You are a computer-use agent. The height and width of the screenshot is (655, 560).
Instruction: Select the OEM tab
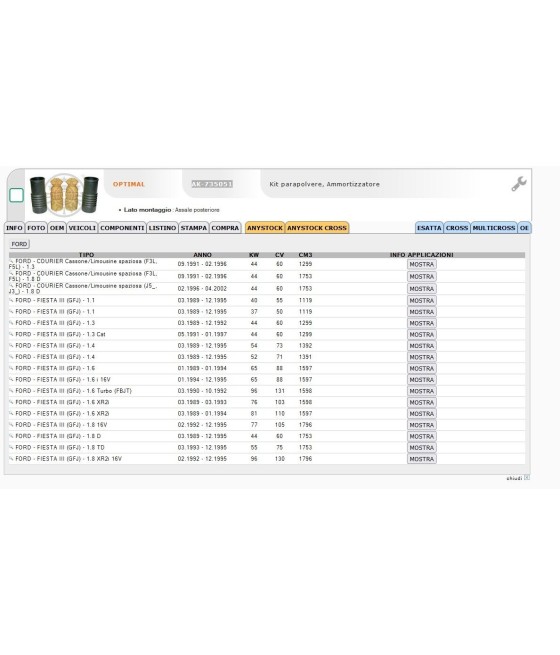click(x=57, y=228)
